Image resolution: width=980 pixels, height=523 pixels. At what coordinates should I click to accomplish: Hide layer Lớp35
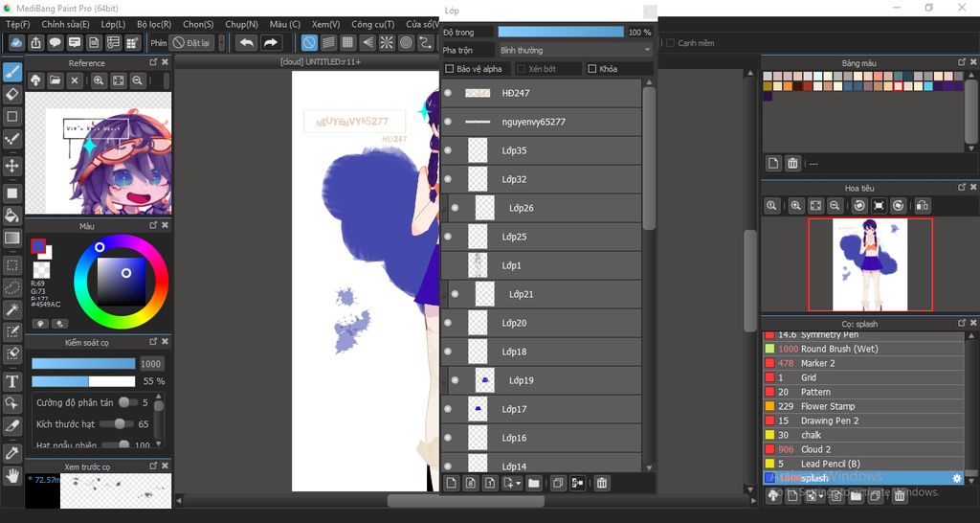point(448,150)
